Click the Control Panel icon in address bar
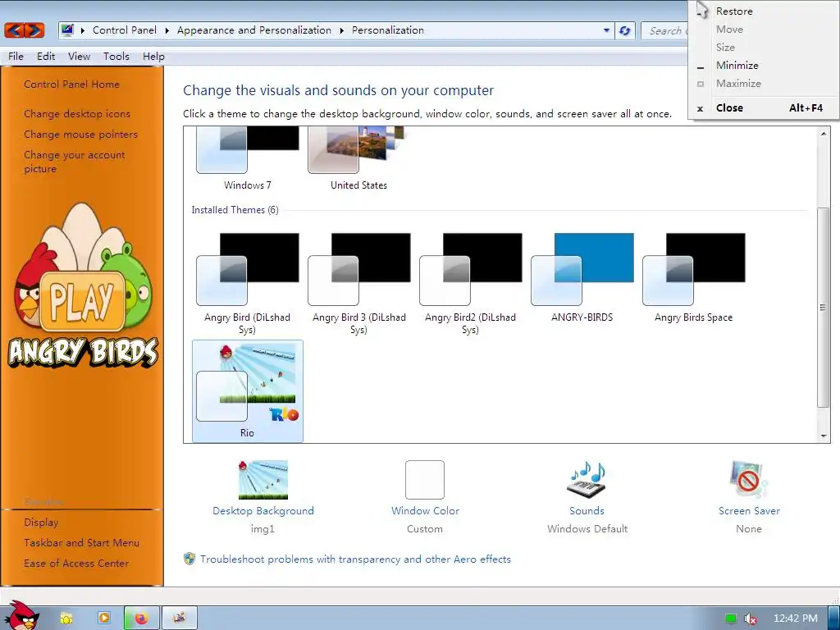 pos(67,30)
